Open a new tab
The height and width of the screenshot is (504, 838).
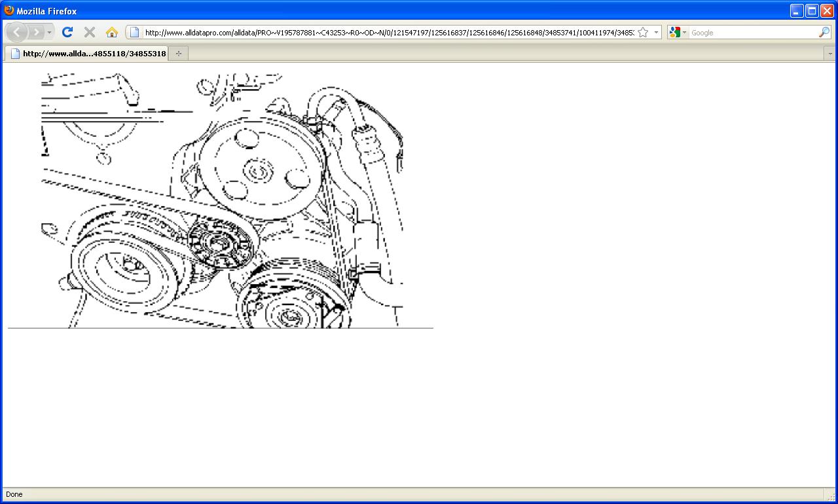(179, 54)
